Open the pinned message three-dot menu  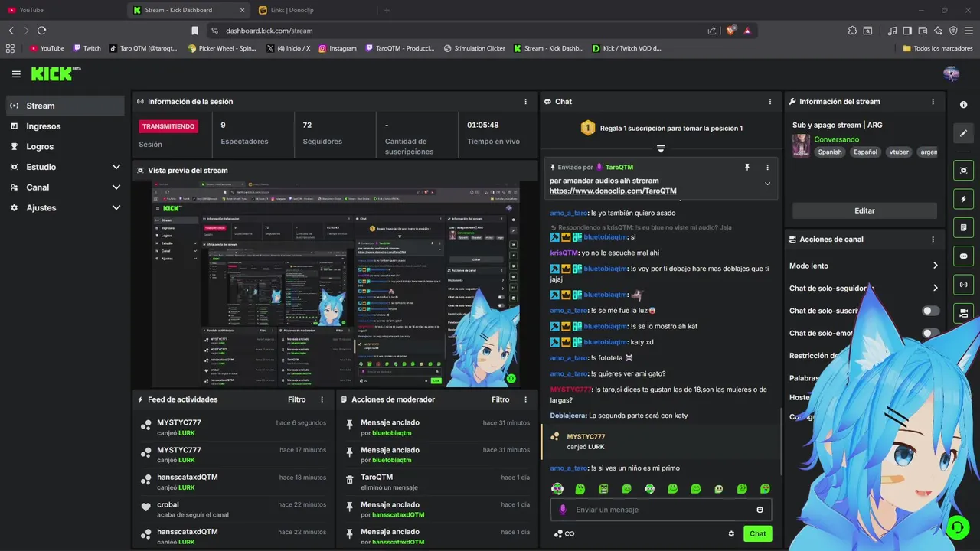(x=767, y=167)
